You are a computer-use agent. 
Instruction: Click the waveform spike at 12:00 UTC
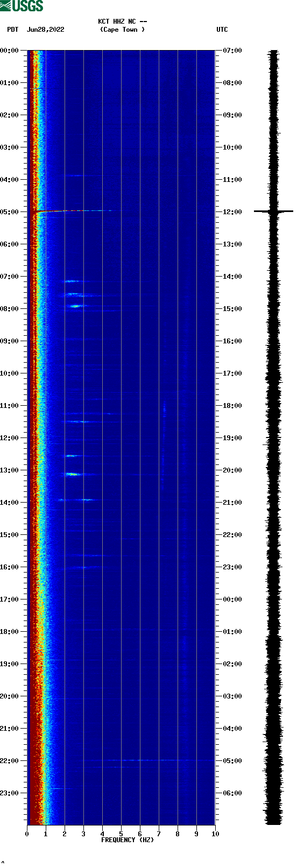tap(273, 211)
